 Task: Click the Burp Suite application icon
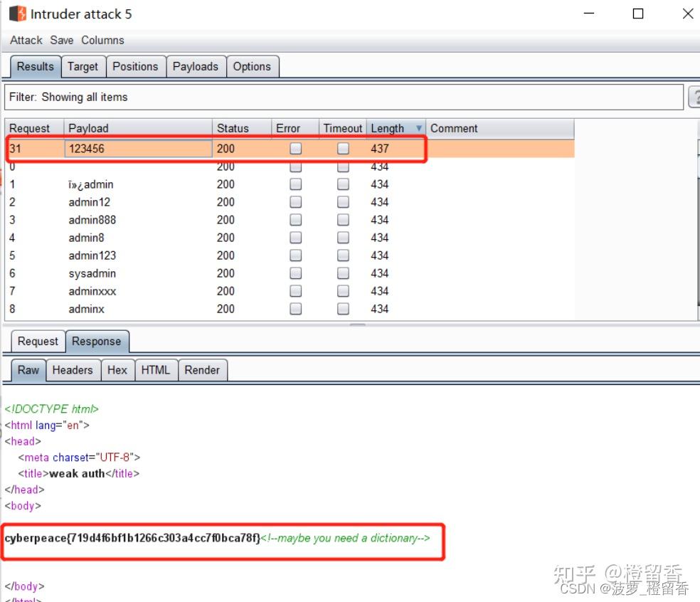pyautogui.click(x=18, y=14)
